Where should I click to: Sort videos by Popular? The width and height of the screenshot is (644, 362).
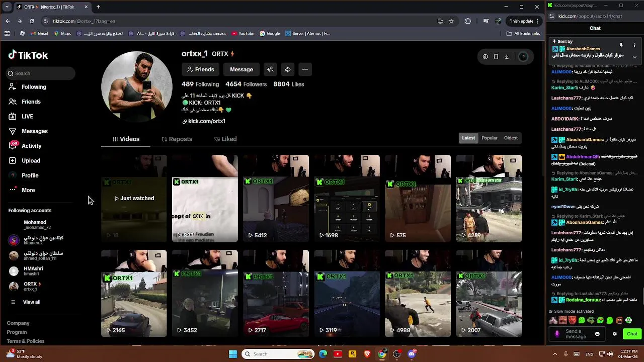click(x=490, y=138)
